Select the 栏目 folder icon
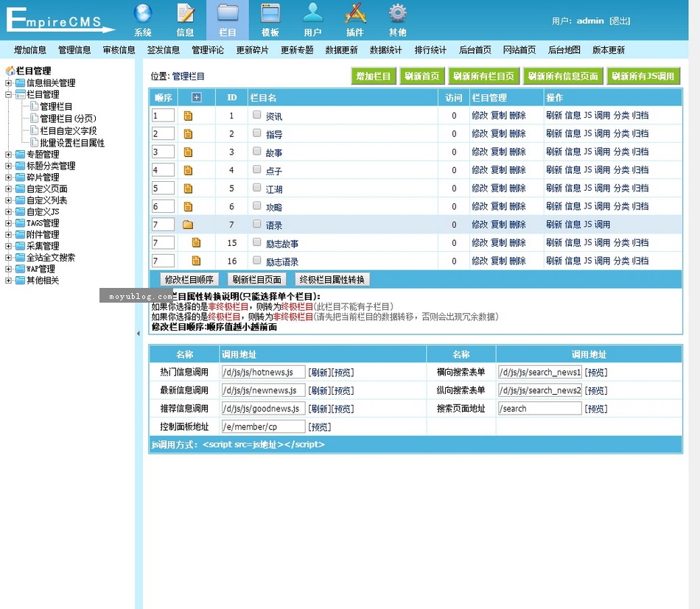The width and height of the screenshot is (700, 609). pyautogui.click(x=228, y=13)
